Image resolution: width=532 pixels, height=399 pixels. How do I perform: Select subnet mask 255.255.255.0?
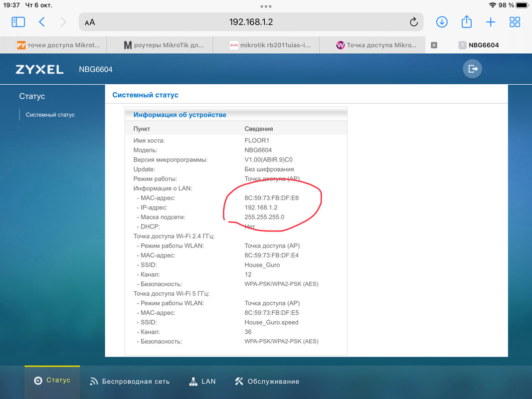point(264,217)
